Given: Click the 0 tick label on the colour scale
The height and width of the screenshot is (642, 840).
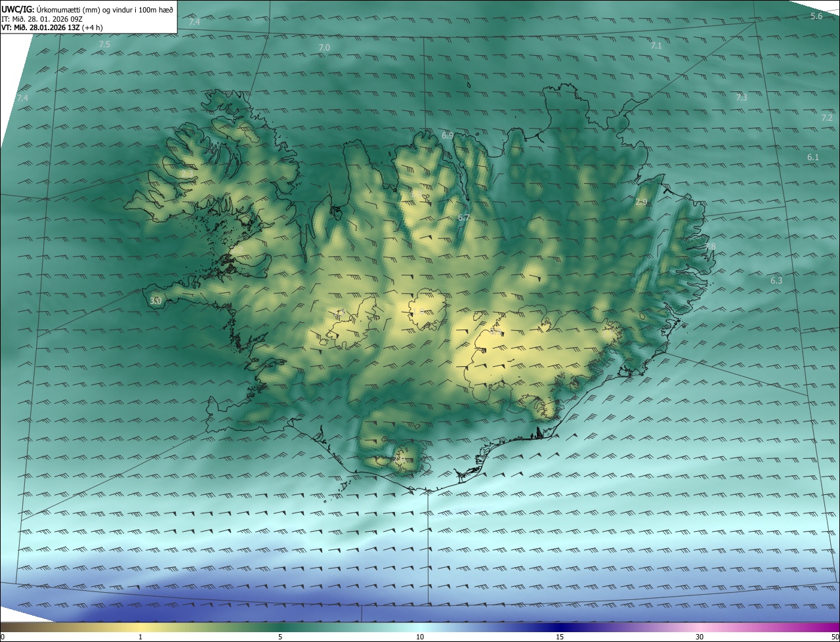Looking at the screenshot, I should tap(3, 637).
